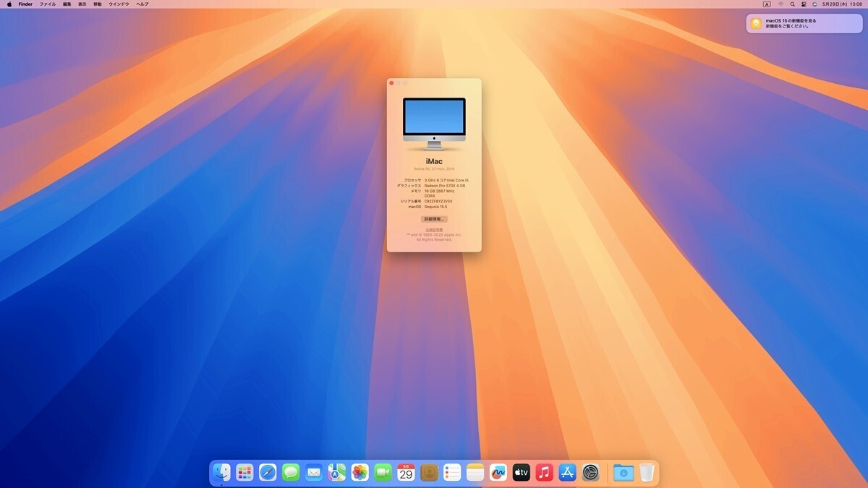Launch Maps from the Dock
Image resolution: width=868 pixels, height=488 pixels.
[x=337, y=473]
